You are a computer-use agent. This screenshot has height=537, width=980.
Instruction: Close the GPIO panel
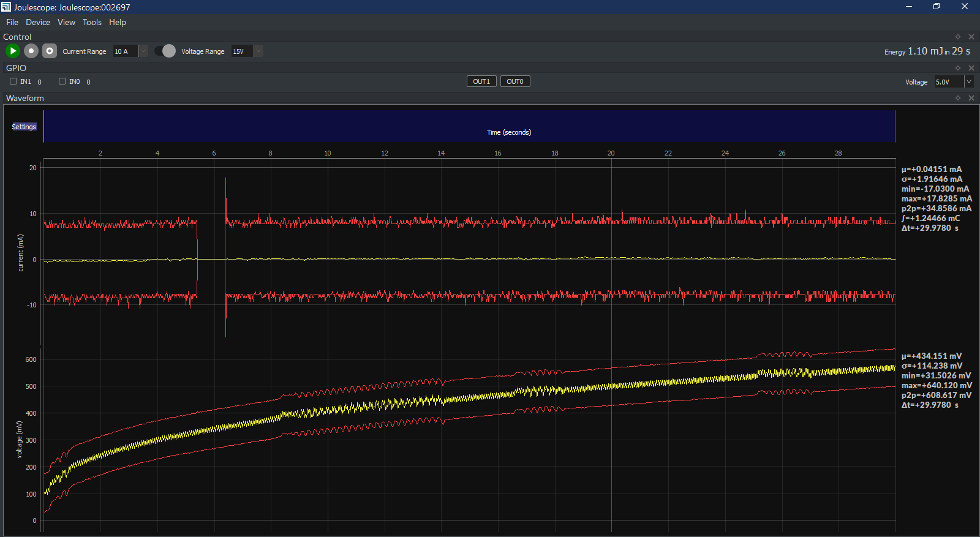[971, 68]
